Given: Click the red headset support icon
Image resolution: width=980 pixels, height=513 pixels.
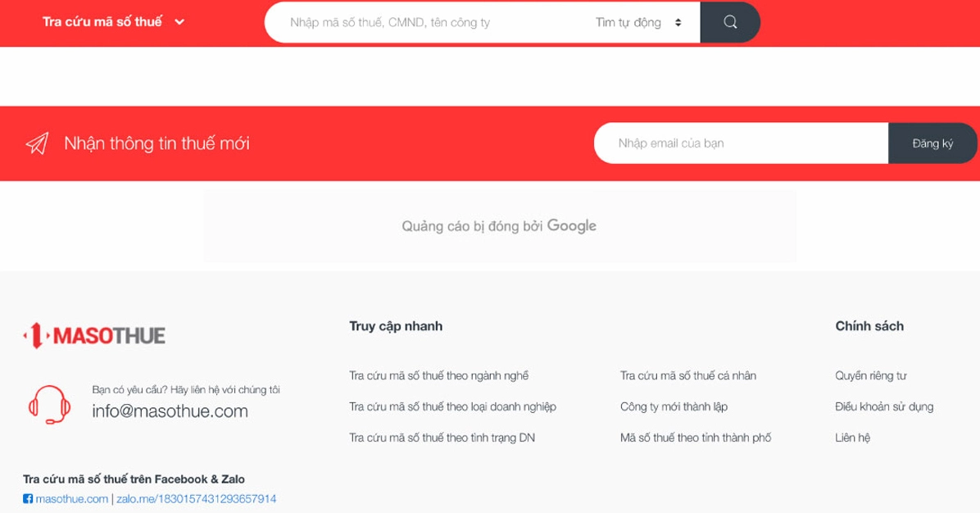Looking at the screenshot, I should (49, 403).
